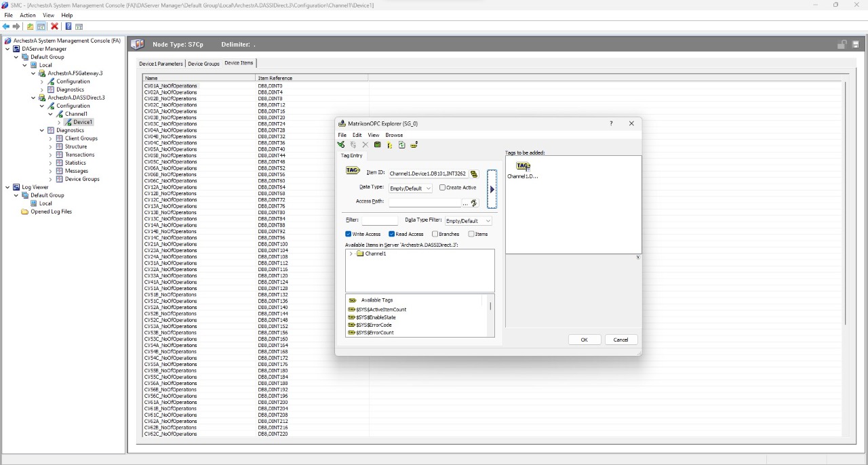Click Cancel in the MatrikonOPC Explorer dialog
Viewport: 868px width, 465px height.
point(620,340)
